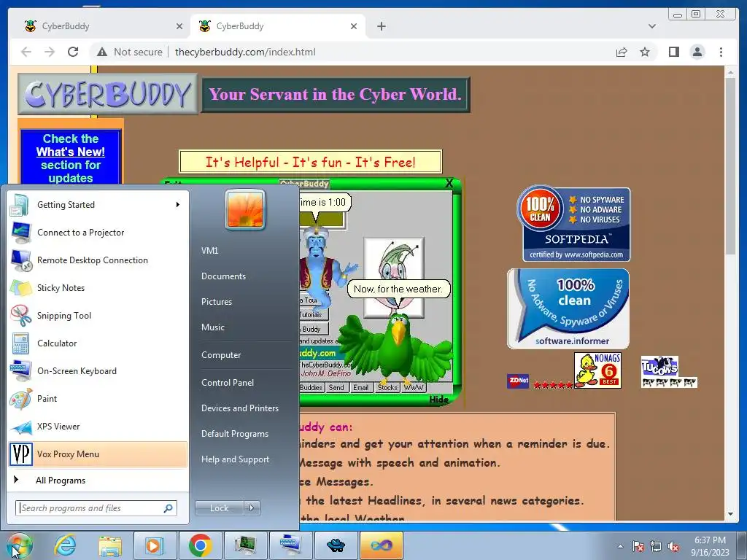Click the Chrome taskbar icon
Screen dimensions: 747x560
click(x=200, y=545)
